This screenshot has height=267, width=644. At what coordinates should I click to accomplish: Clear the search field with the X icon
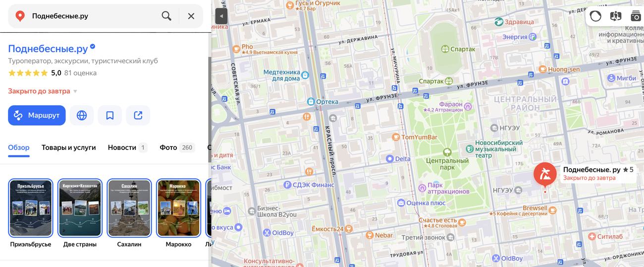[191, 16]
